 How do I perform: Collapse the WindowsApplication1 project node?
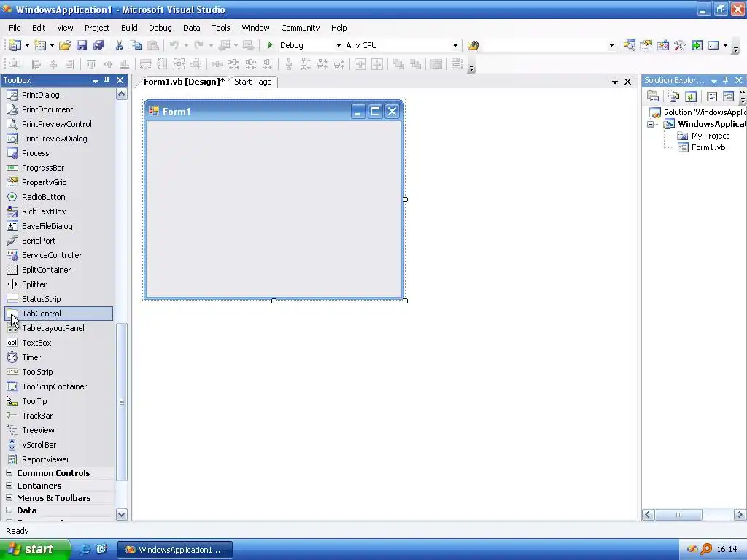(650, 124)
